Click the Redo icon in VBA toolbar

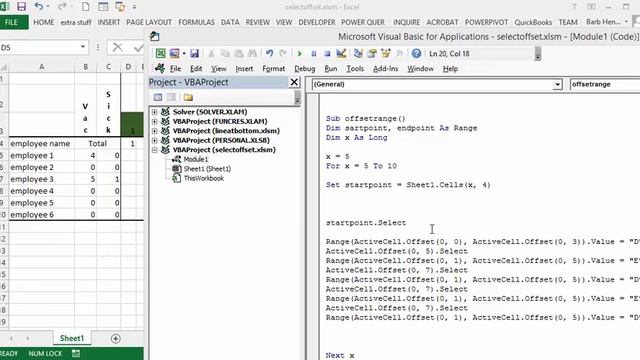[283, 53]
